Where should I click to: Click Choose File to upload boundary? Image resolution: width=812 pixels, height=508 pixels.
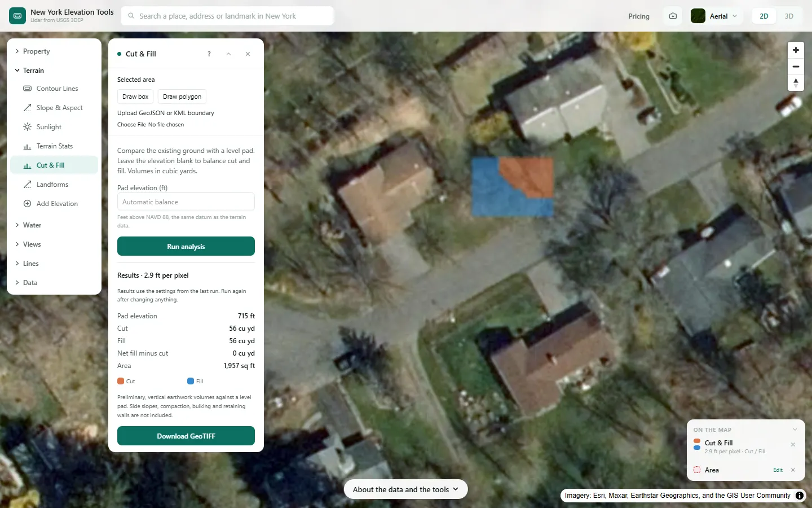[131, 125]
